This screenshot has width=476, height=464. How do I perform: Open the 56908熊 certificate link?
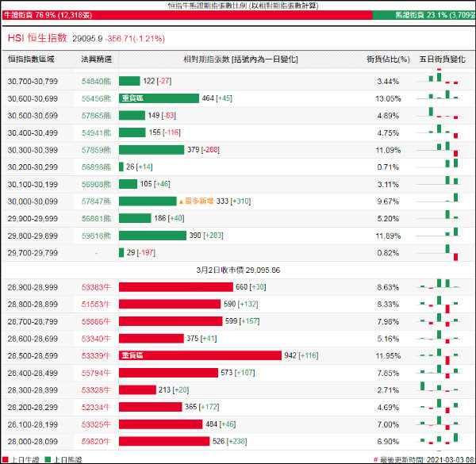click(96, 184)
